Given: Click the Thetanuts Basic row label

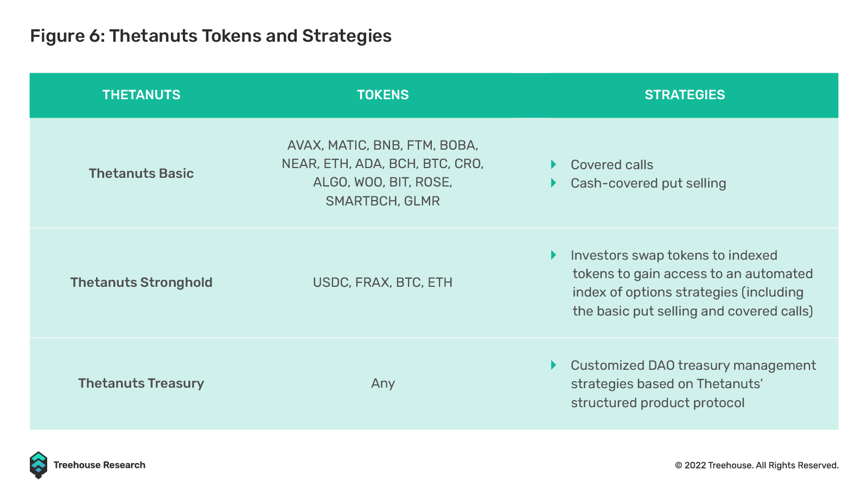Looking at the screenshot, I should [x=141, y=174].
